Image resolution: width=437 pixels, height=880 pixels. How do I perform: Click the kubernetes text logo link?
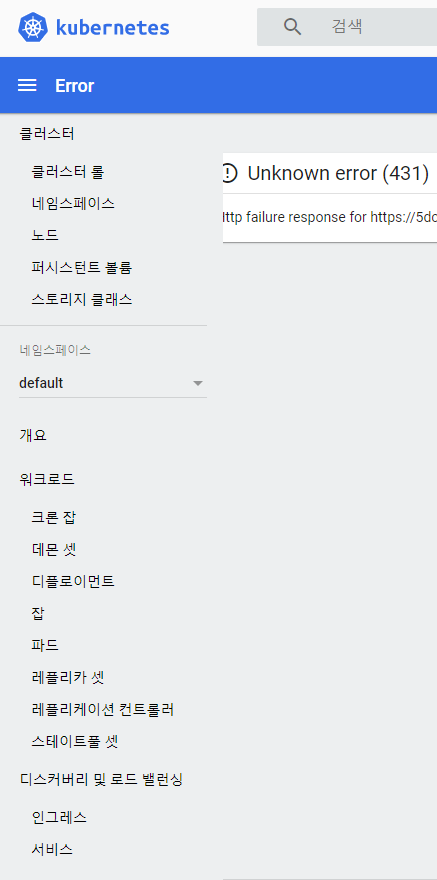[x=112, y=27]
